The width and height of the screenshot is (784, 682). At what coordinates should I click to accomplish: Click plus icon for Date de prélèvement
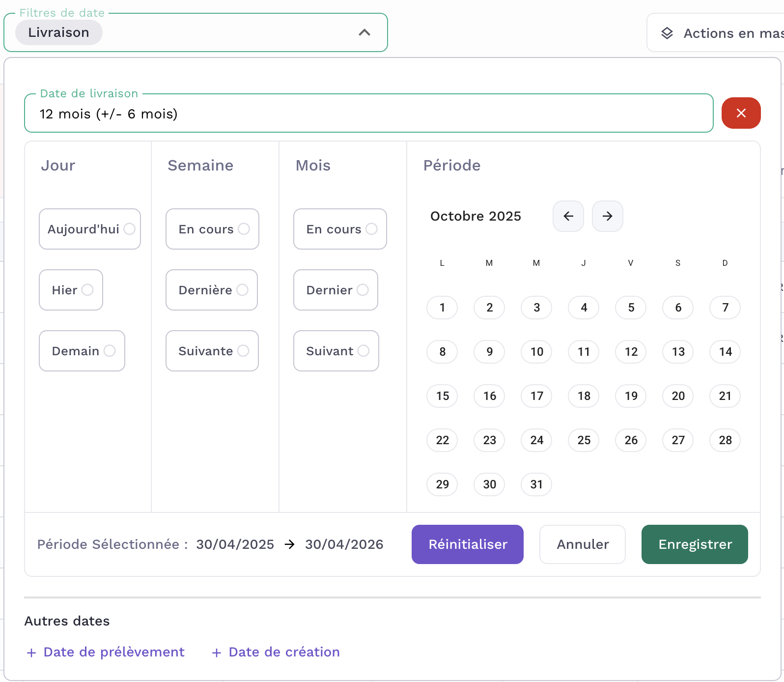31,653
